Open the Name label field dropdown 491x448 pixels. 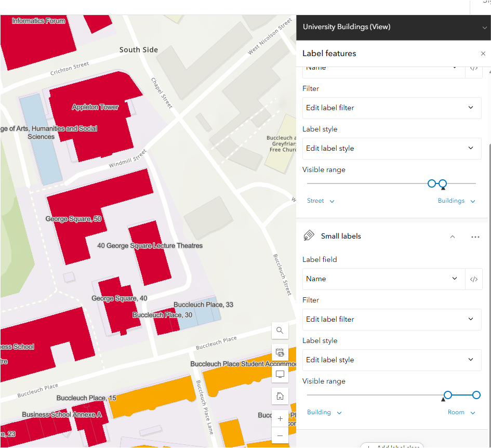coord(383,279)
